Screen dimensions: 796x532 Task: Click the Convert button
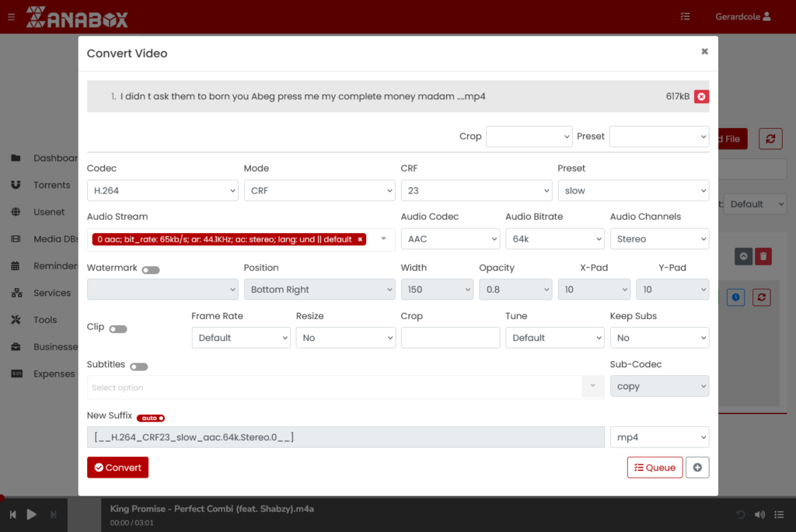coord(117,467)
